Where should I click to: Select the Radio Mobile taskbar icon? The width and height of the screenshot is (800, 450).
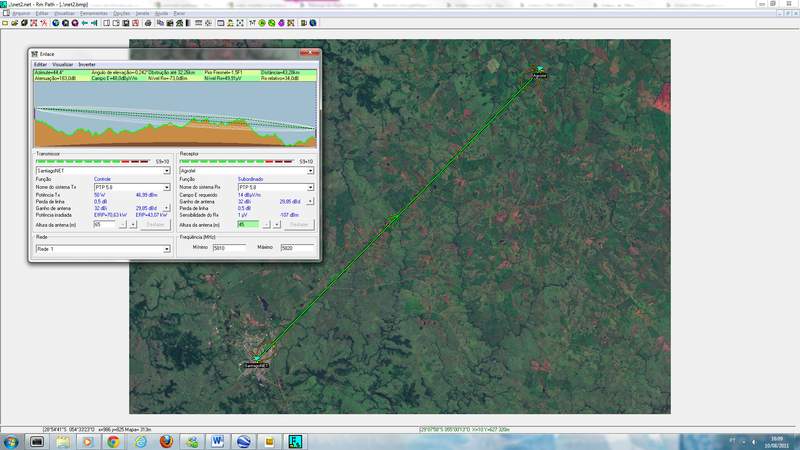point(295,442)
